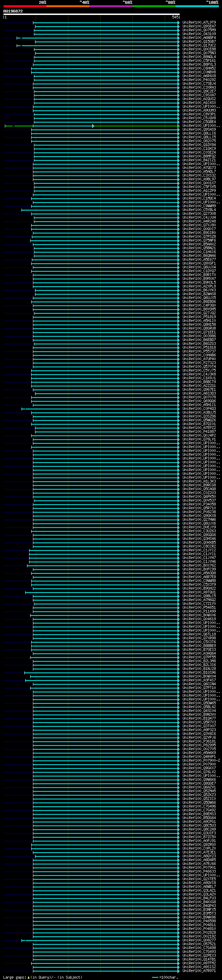Open hit UniRef100_C6HA52
Screen dimensions: 222x980
point(199,68)
